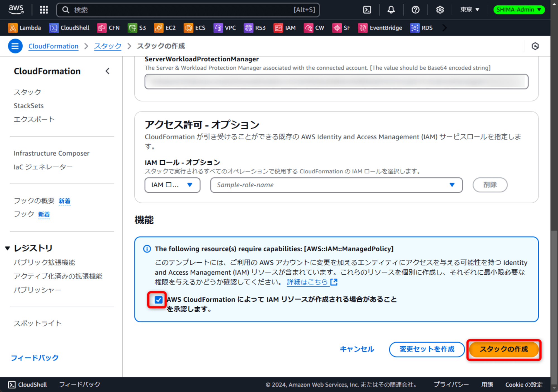Toggle the navigation hamburger menu
The width and height of the screenshot is (558, 392).
pos(15,46)
